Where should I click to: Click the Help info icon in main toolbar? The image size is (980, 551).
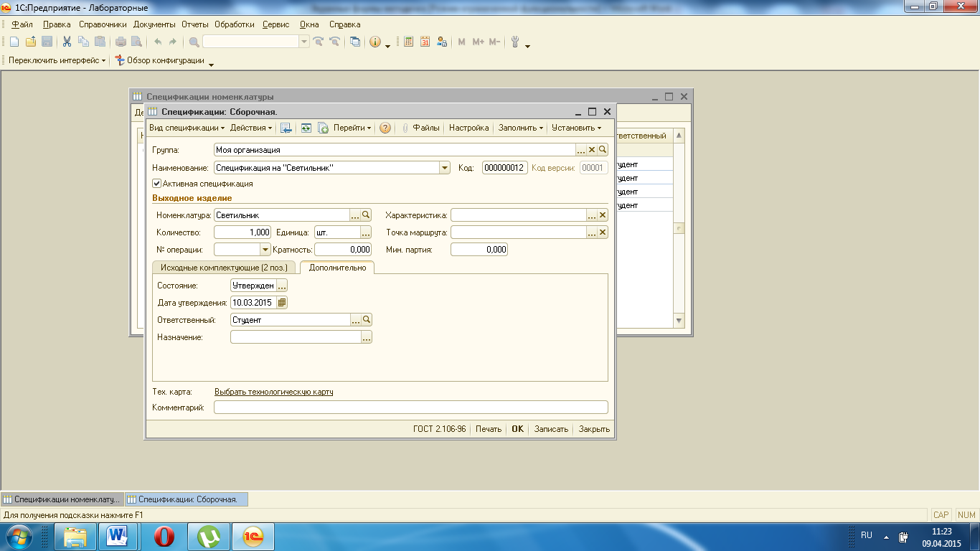[375, 42]
